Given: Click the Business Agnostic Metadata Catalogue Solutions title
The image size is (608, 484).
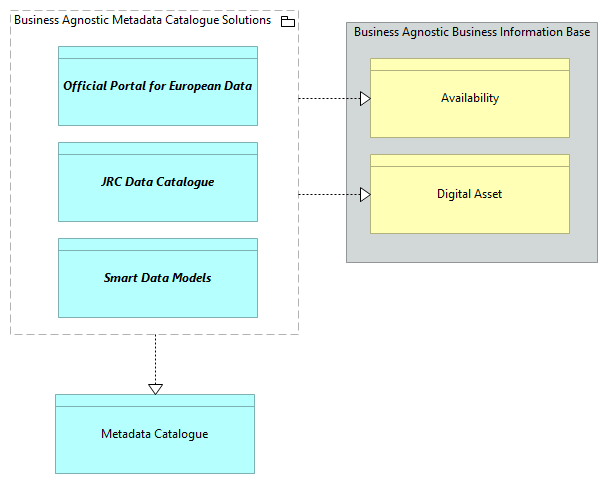Looking at the screenshot, I should 142,20.
